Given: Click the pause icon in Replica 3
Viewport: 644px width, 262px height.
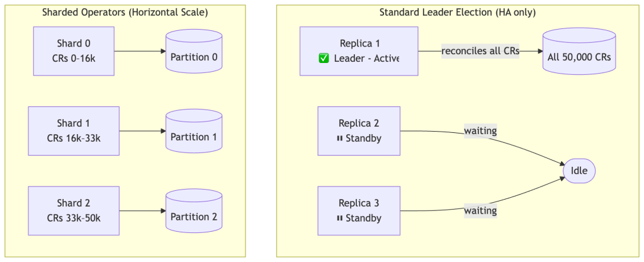Looking at the screenshot, I should coord(340,219).
